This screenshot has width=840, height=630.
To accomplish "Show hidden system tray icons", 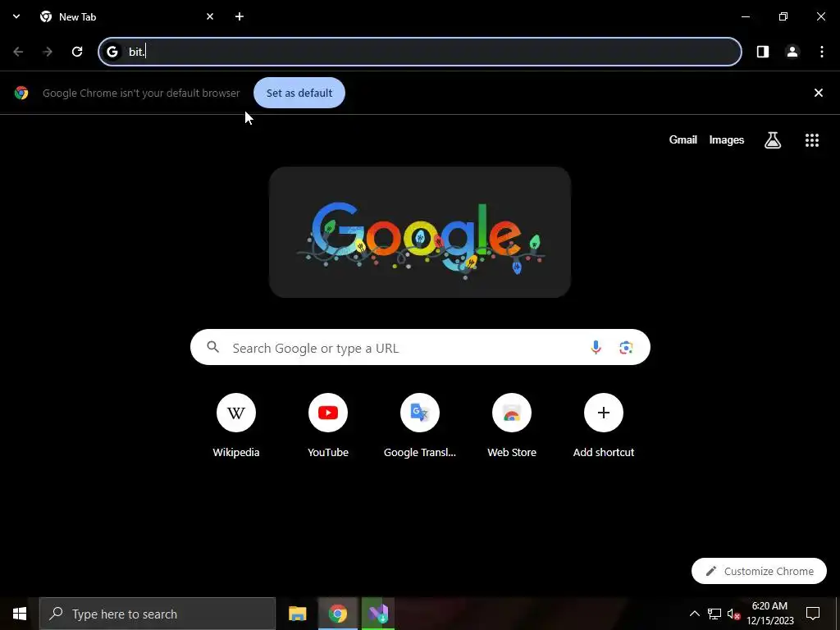I will (694, 614).
